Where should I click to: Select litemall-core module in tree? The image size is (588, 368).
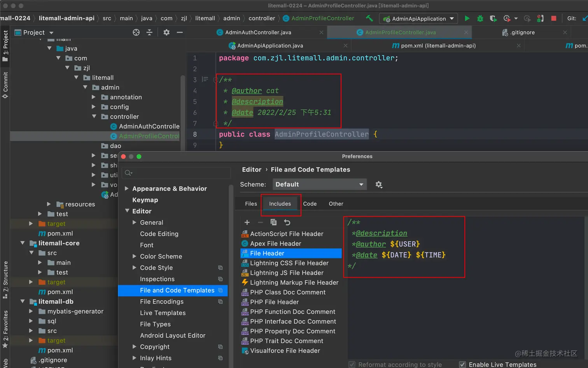59,243
